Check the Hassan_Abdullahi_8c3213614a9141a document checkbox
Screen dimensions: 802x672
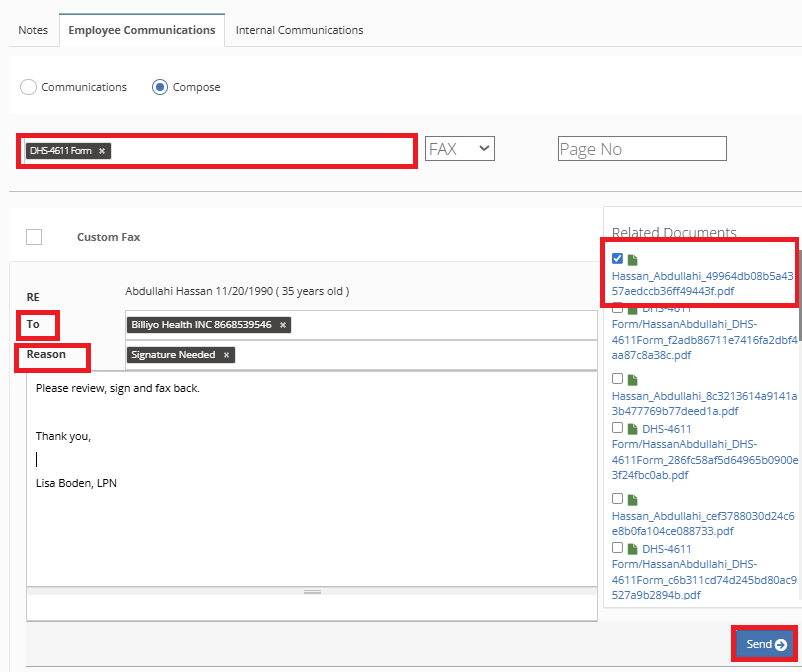pos(617,379)
